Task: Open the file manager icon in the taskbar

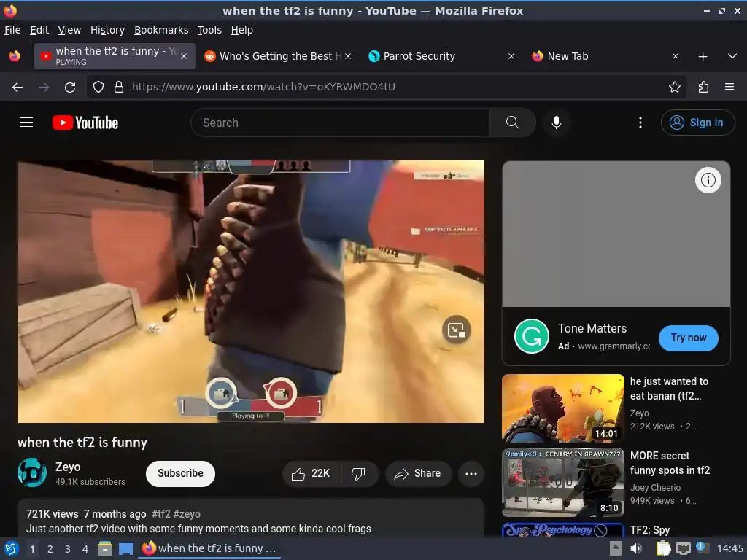Action: click(105, 548)
